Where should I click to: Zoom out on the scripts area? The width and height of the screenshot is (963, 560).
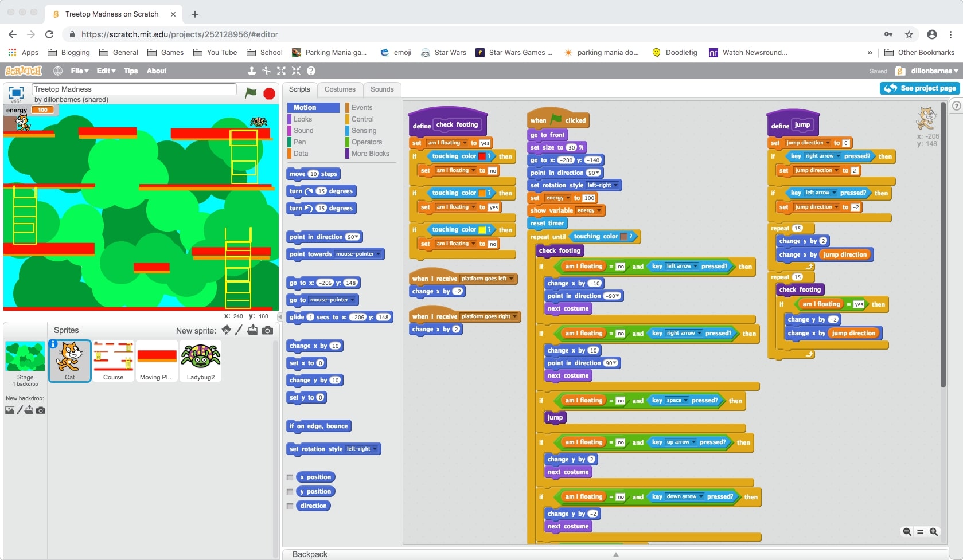[907, 532]
